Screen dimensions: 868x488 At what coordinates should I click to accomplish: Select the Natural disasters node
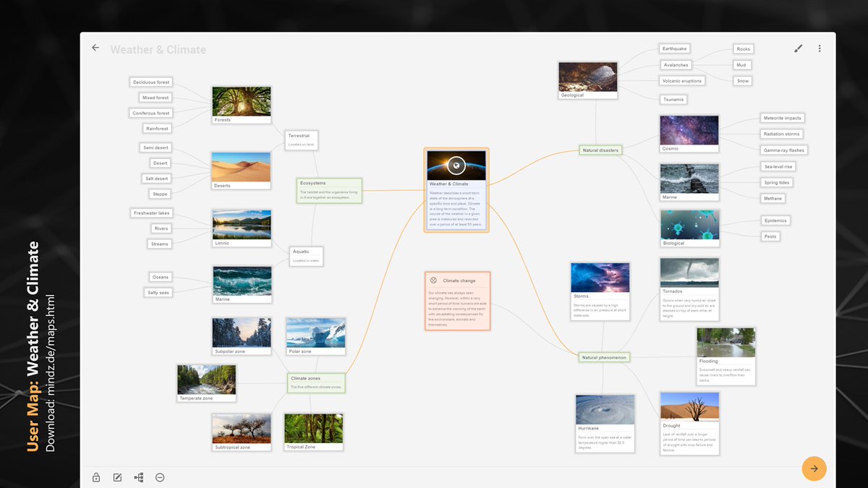tap(600, 150)
